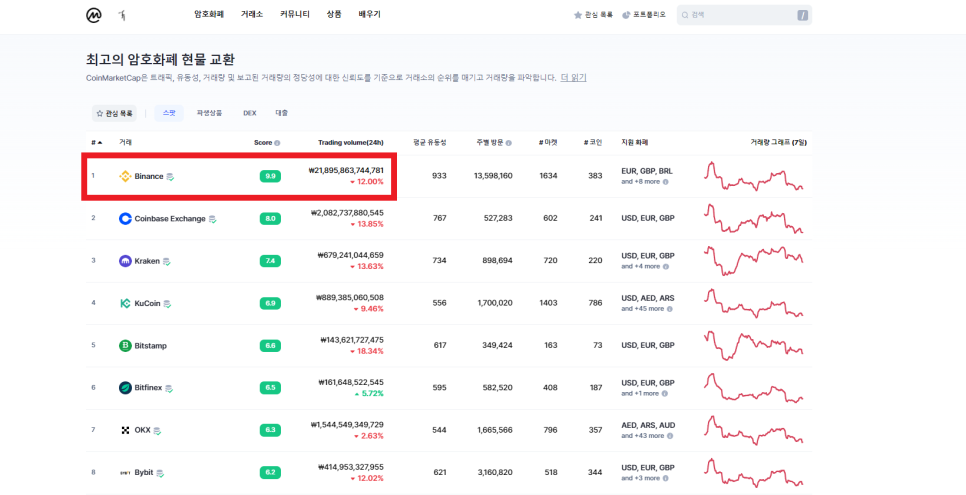Image resolution: width=966 pixels, height=495 pixels.
Task: Click Bitfinex's 5.72% volume change
Action: click(x=368, y=393)
